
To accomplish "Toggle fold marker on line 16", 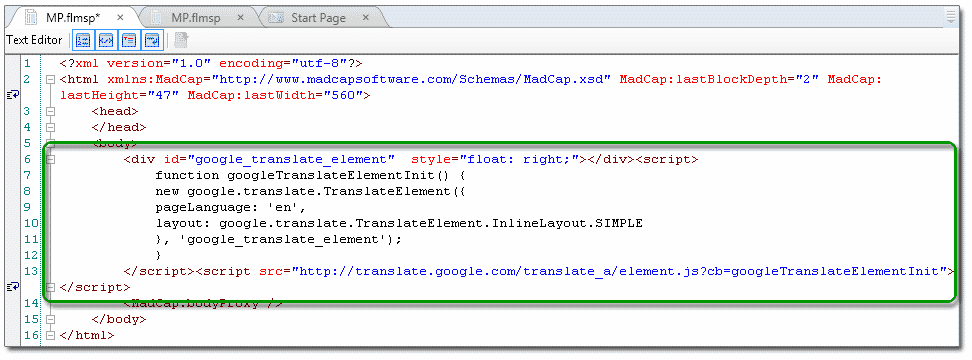I will (50, 336).
